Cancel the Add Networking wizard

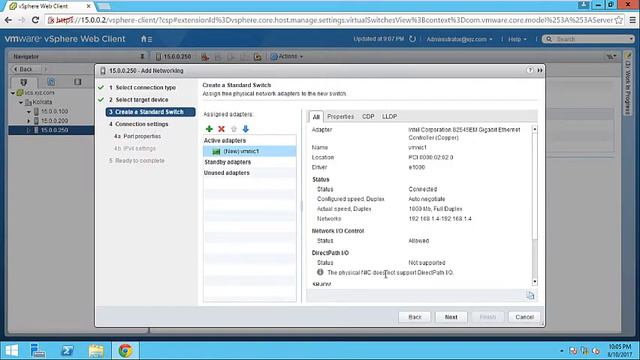click(x=524, y=317)
